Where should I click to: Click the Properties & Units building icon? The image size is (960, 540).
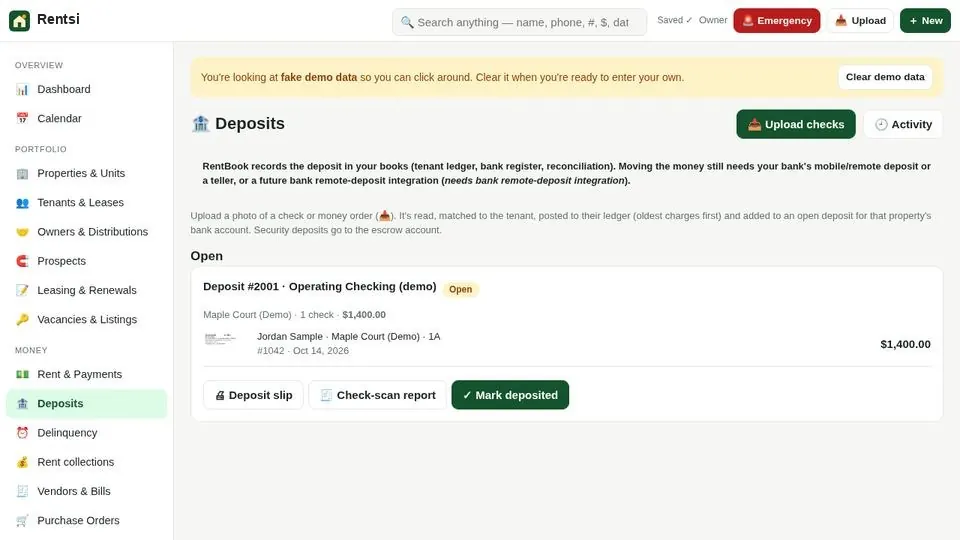coord(22,174)
